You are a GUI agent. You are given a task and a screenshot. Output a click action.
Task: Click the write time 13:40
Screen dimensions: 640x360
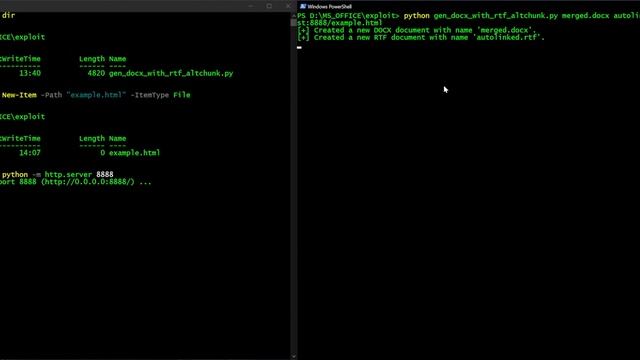(30, 73)
